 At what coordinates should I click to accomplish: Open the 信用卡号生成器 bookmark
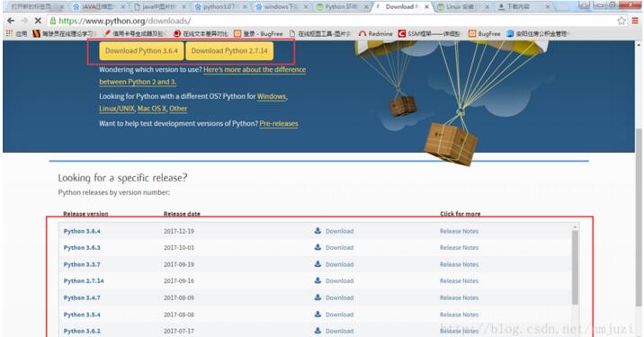tap(134, 33)
